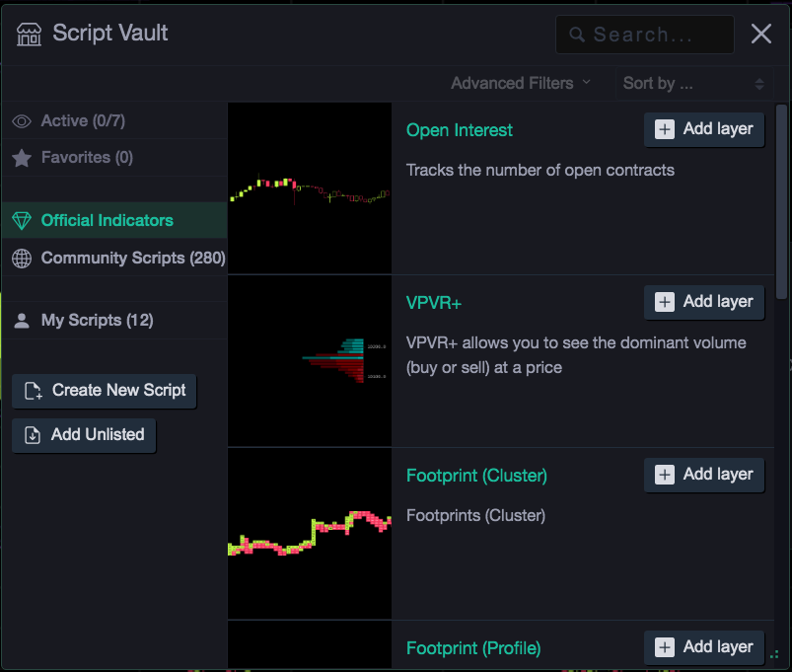Click the Advanced Filters chevron arrow

point(586,81)
